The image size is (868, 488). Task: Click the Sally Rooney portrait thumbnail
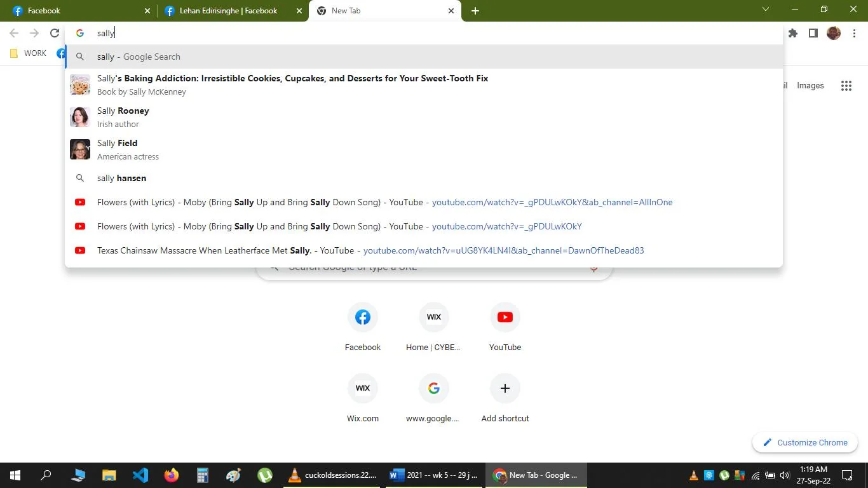pos(80,117)
